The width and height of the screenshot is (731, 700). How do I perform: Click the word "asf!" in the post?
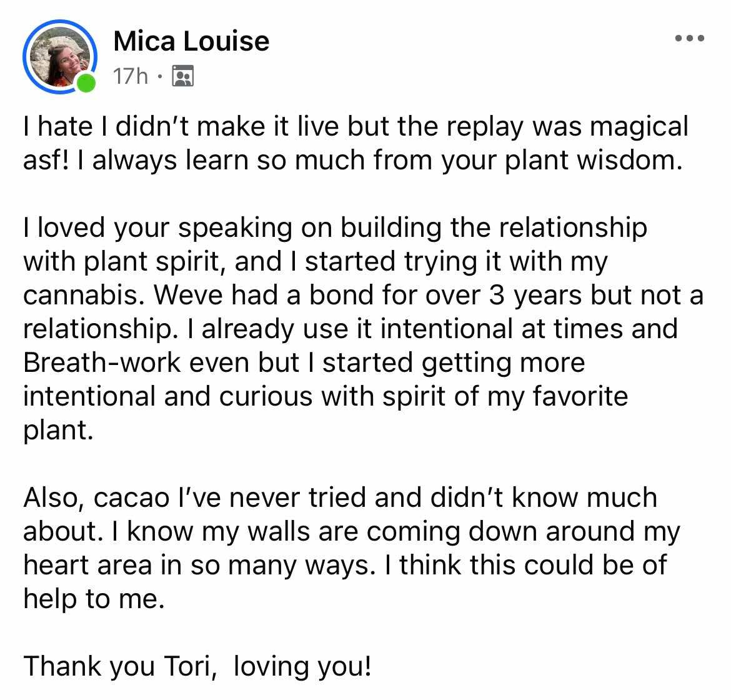pyautogui.click(x=46, y=161)
